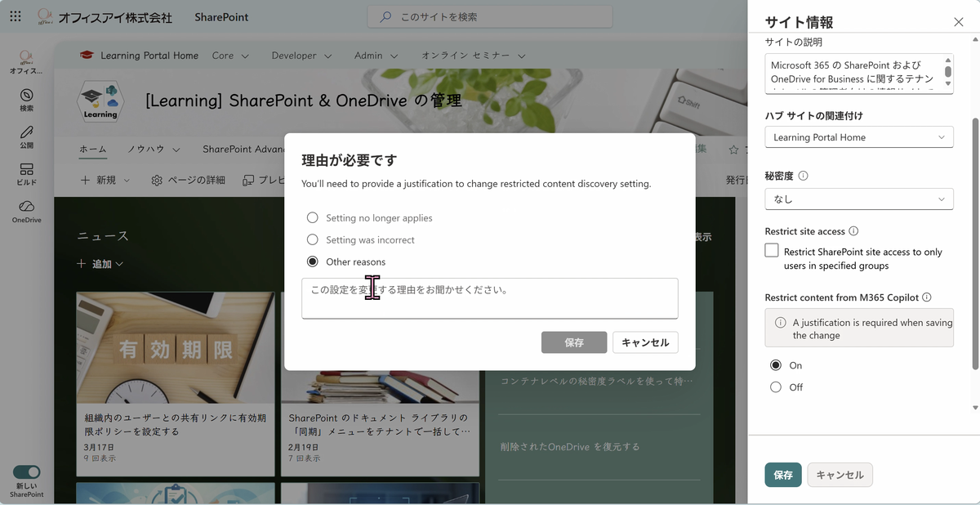
Task: Click info icon next to Restrict site access
Action: pos(853,231)
